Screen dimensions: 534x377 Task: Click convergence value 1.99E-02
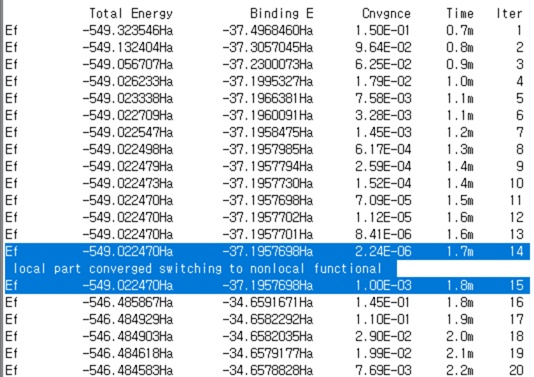pyautogui.click(x=383, y=354)
